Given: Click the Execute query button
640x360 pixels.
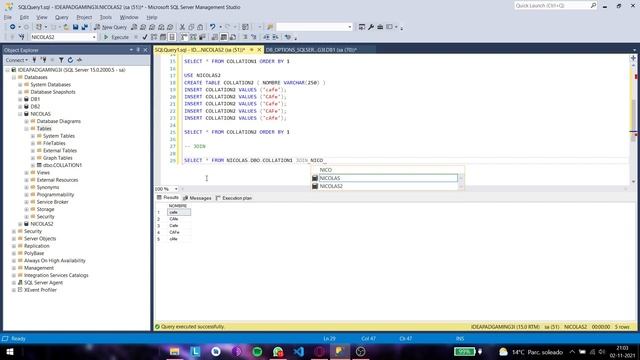Looking at the screenshot, I should pyautogui.click(x=116, y=37).
